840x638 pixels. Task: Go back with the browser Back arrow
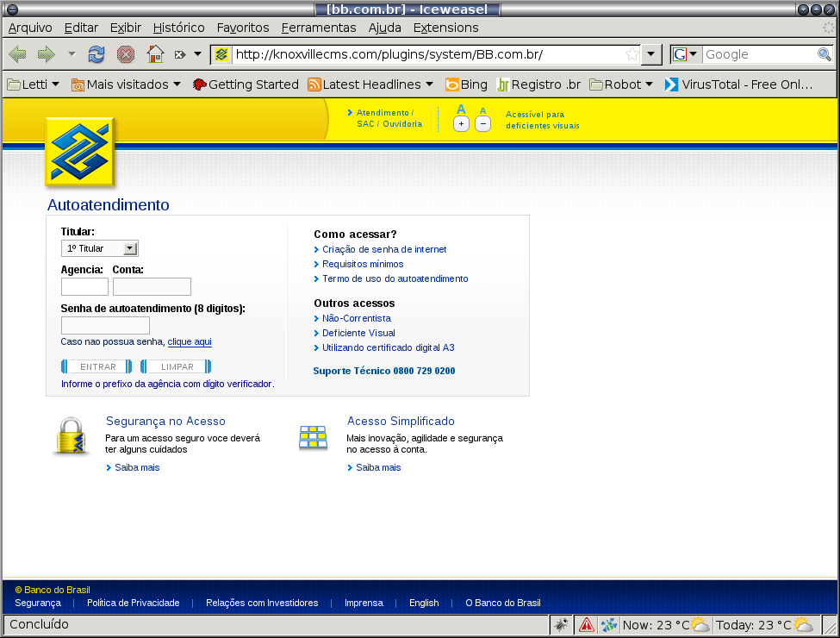pyautogui.click(x=18, y=54)
